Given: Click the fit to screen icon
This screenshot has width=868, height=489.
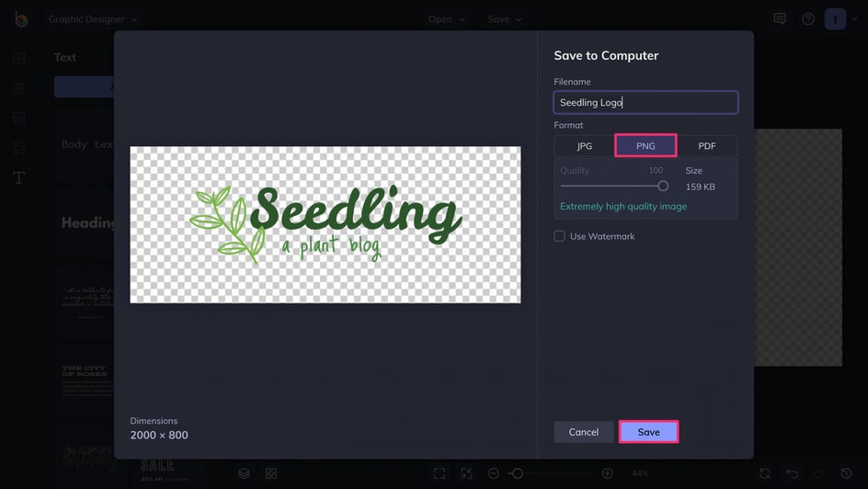Looking at the screenshot, I should (440, 473).
